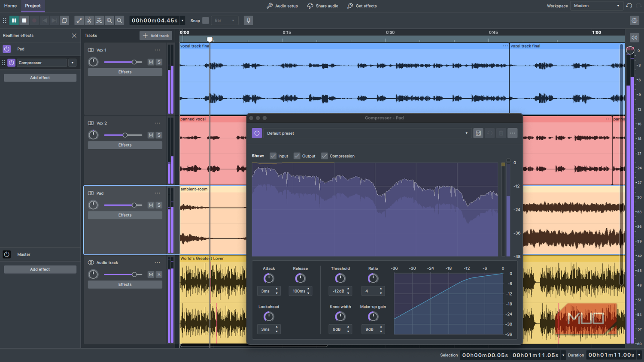Increase the Ratio value stepper
Screen dimensions: 644x362
pos(381,289)
